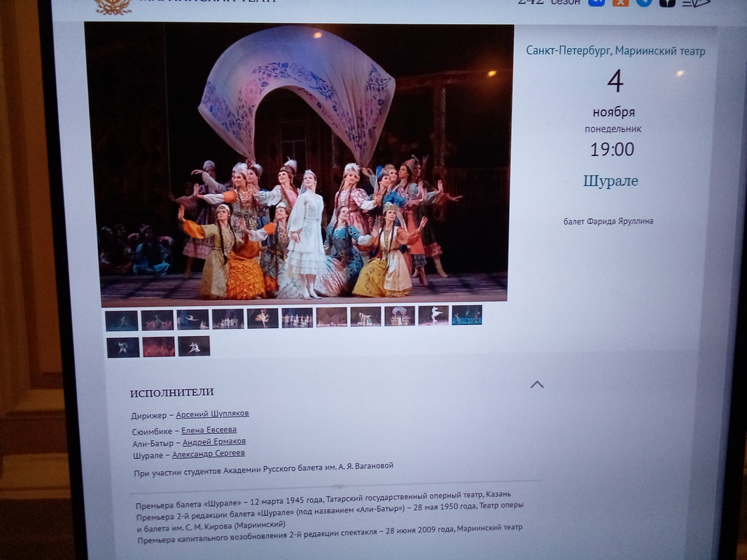The image size is (747, 560).
Task: Open performer Андрей Ермаков link
Action: 214,442
